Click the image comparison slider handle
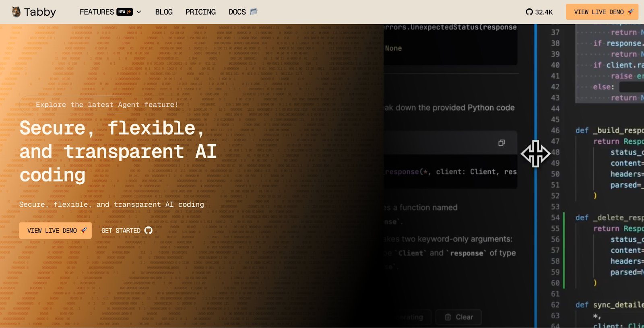Image resolution: width=644 pixels, height=328 pixels. click(535, 153)
